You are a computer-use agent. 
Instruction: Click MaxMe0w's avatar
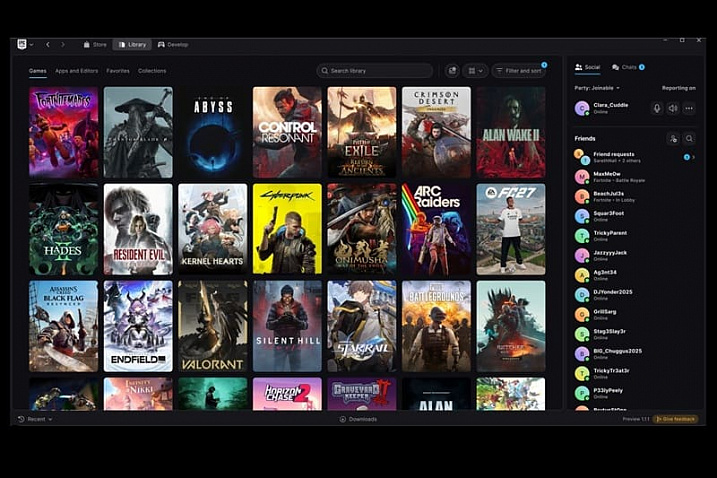582,177
